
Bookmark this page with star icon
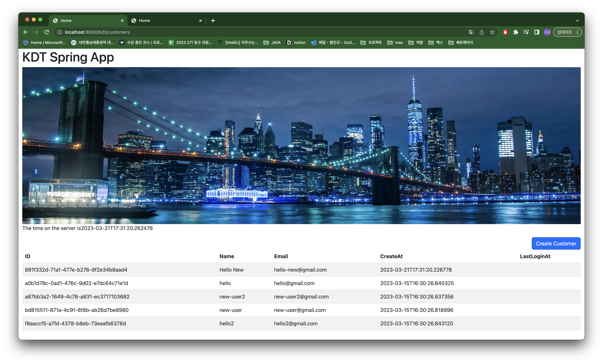tap(492, 32)
